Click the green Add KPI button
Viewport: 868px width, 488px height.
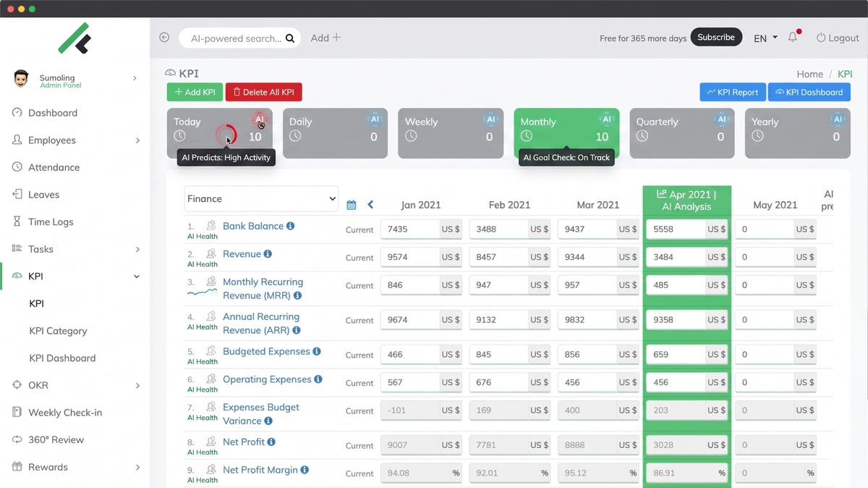(x=195, y=92)
